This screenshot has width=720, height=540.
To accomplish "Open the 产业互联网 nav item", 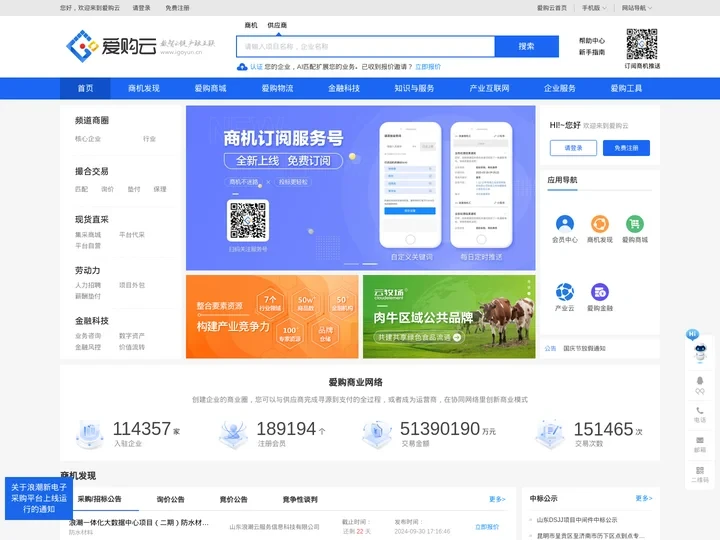I will pos(489,88).
